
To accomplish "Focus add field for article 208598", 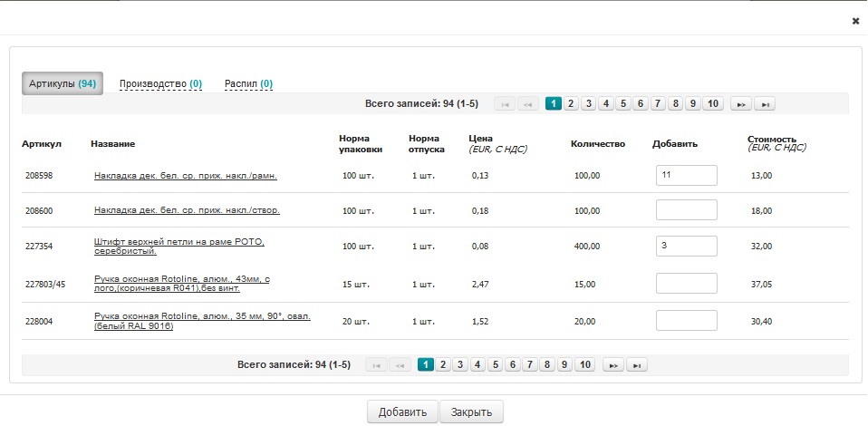I will click(x=686, y=175).
